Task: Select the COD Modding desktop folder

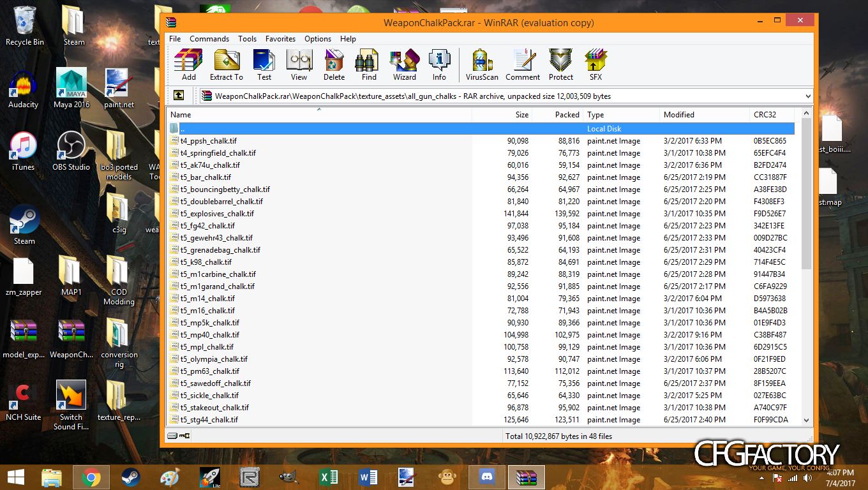Action: (x=119, y=281)
